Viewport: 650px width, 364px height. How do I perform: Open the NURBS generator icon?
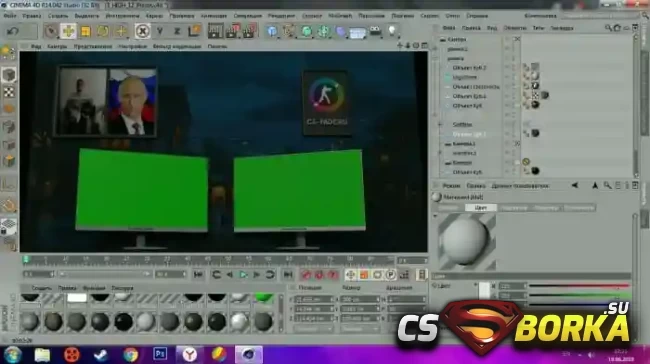[x=307, y=31]
